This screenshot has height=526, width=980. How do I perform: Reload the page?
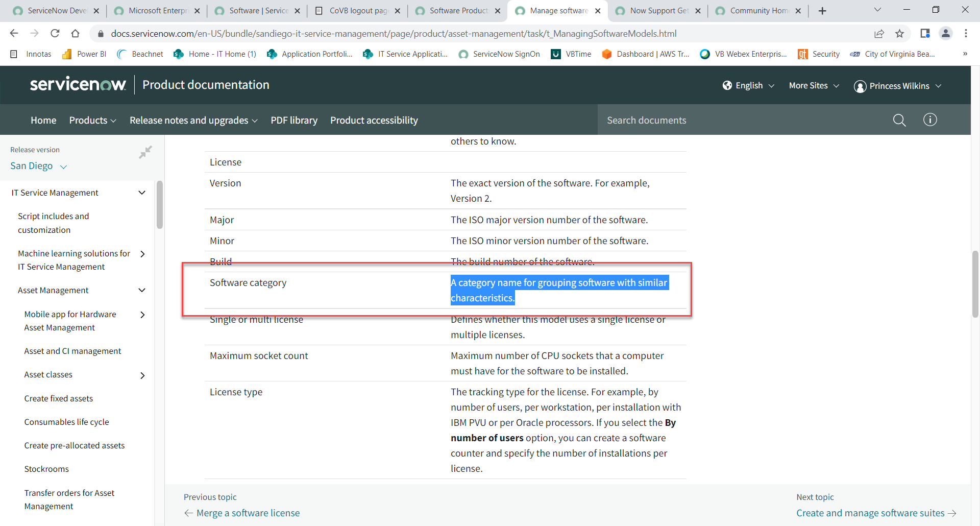pyautogui.click(x=55, y=34)
